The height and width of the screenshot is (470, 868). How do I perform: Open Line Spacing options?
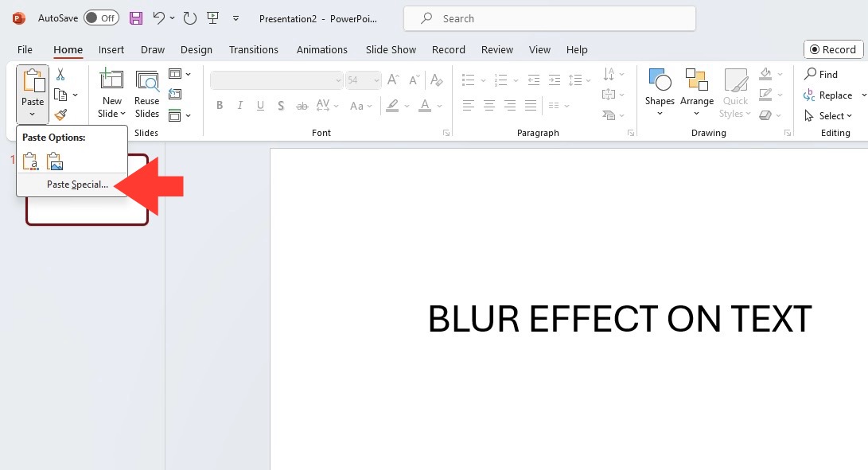click(580, 80)
